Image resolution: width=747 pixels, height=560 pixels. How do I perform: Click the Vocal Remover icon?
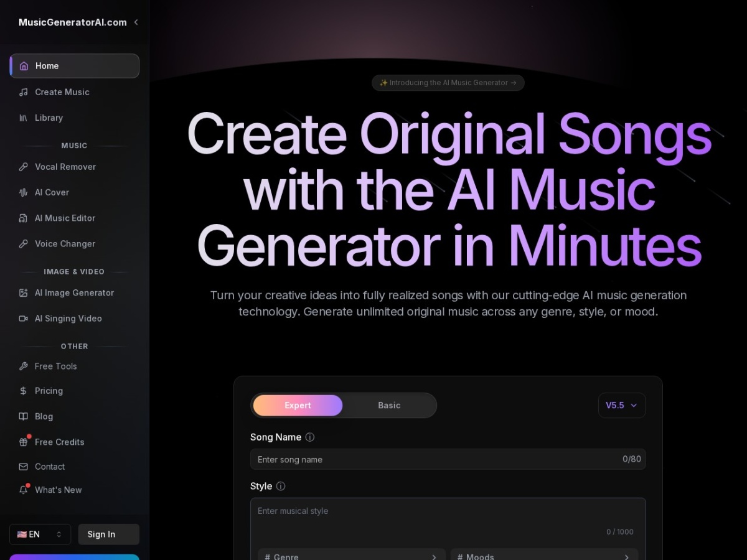click(x=24, y=167)
